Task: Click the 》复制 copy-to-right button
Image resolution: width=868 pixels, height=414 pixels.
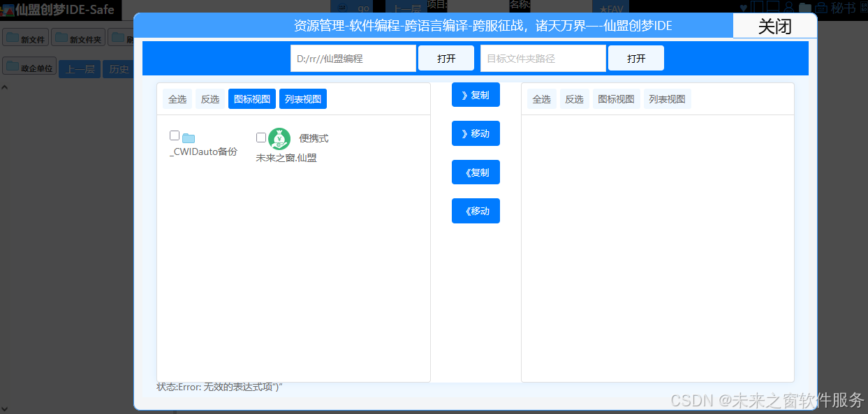Action: pyautogui.click(x=476, y=95)
